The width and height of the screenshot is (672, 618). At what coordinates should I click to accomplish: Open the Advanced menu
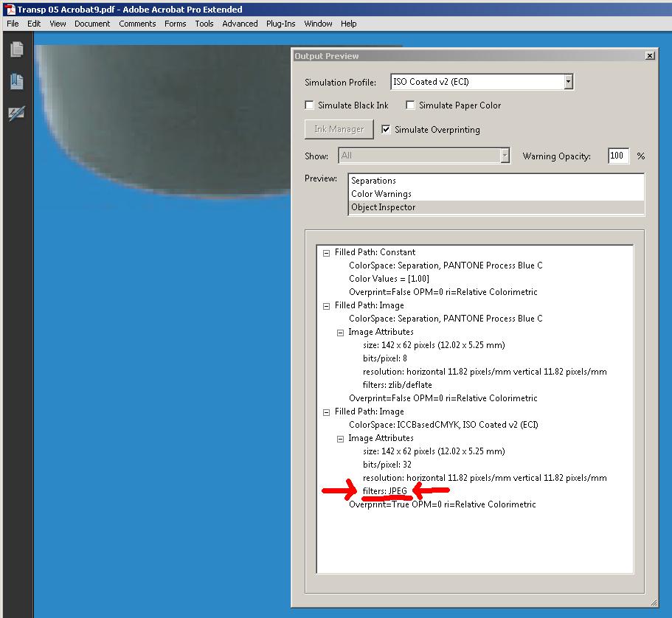pos(240,24)
